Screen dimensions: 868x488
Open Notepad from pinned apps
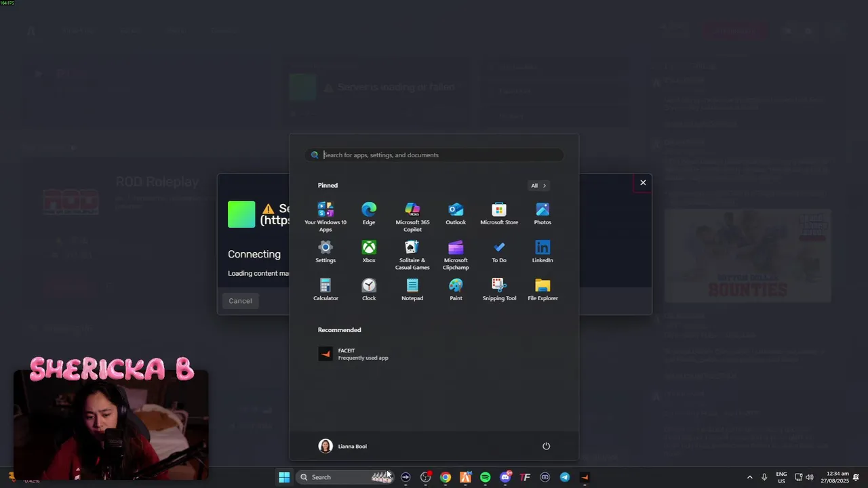point(412,289)
